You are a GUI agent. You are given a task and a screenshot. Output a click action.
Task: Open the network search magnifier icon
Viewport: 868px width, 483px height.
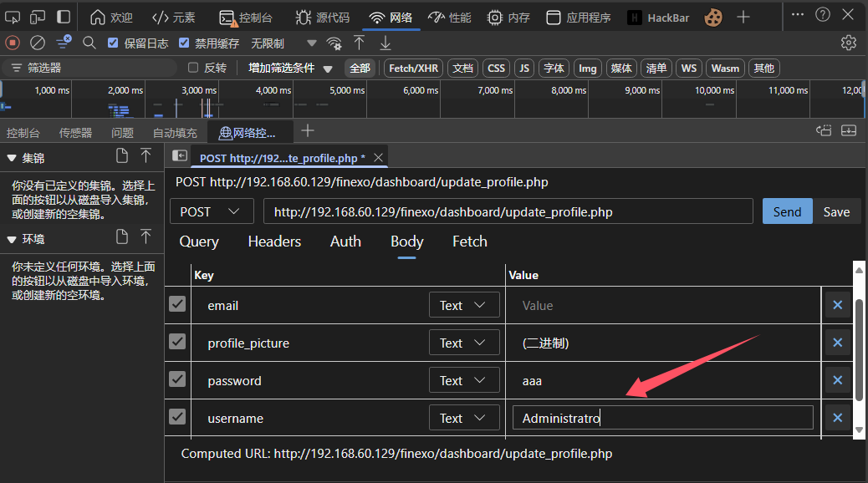tap(89, 43)
